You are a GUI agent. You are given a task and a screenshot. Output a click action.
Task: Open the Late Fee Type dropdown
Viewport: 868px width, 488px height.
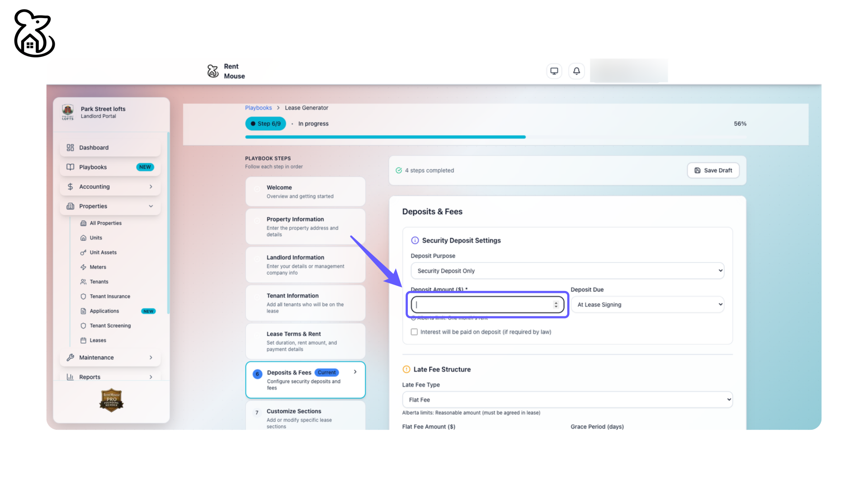pos(567,400)
